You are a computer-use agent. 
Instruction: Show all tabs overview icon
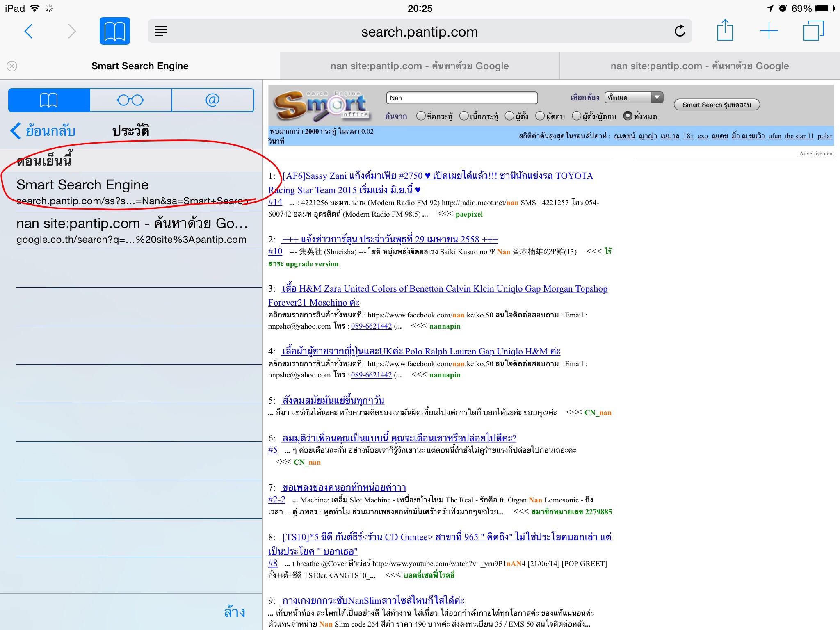click(813, 31)
